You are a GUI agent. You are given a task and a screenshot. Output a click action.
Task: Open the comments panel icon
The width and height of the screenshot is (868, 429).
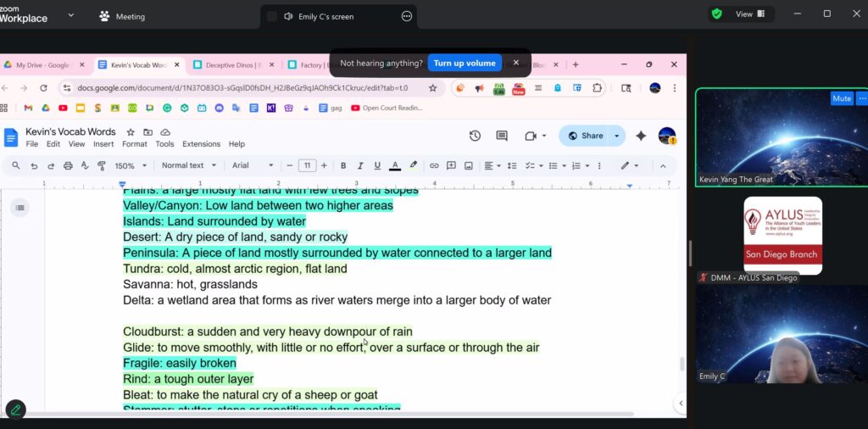click(502, 136)
